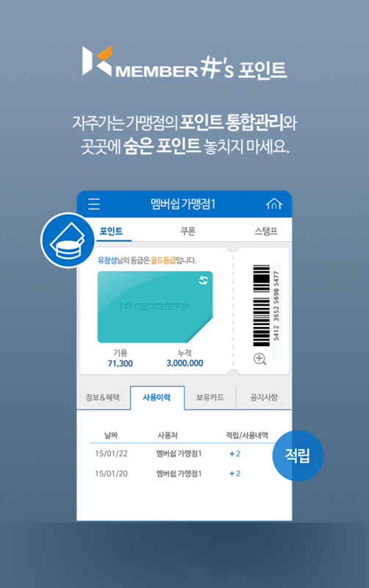
Task: Open the 공지사항 tab
Action: (x=264, y=398)
